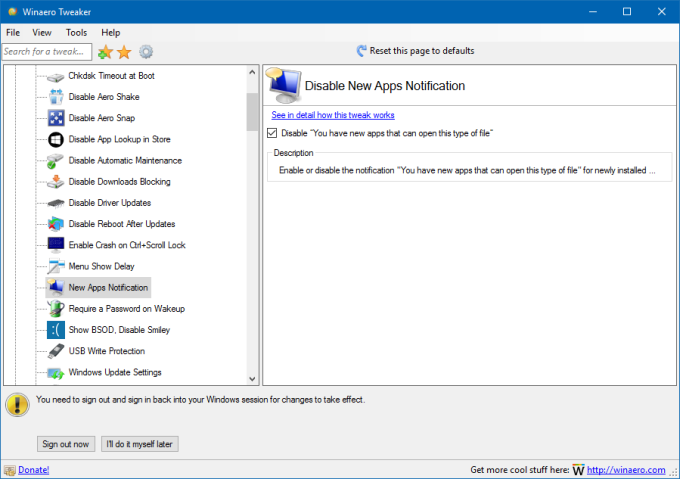Open the bookmarks list with the star icon
Viewport: 680px width, 479px height.
pos(124,52)
